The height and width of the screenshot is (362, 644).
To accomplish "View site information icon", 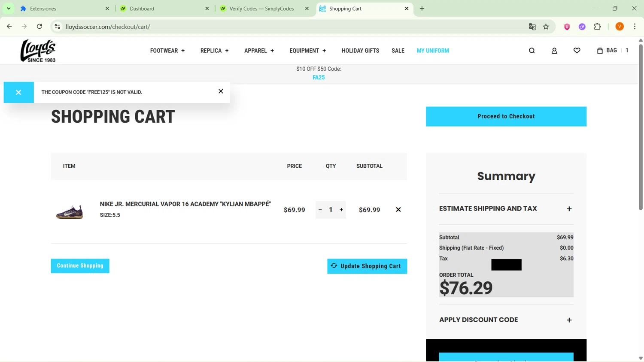I will [57, 27].
